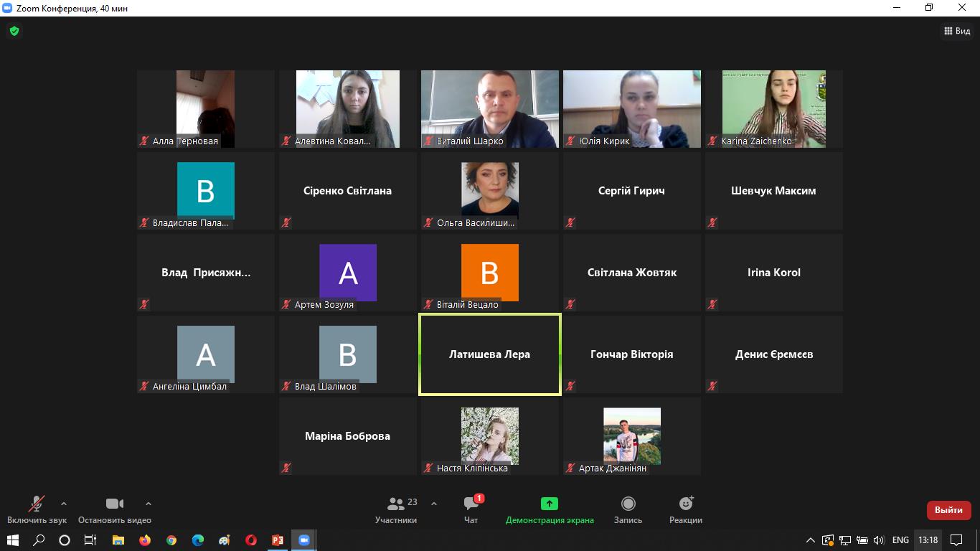This screenshot has height=551, width=980.
Task: Open Firefox from the taskbar
Action: pyautogui.click(x=145, y=540)
